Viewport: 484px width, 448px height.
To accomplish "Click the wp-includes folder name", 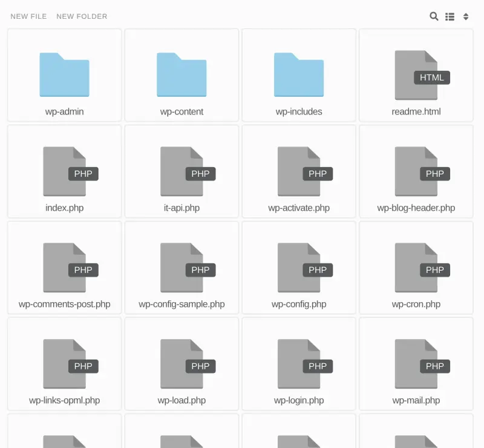I will click(299, 112).
